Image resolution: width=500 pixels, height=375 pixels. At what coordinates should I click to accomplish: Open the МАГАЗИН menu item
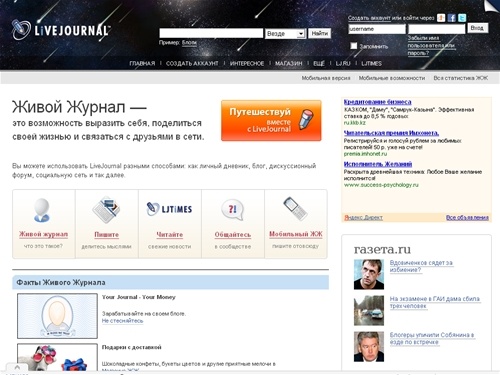[289, 63]
